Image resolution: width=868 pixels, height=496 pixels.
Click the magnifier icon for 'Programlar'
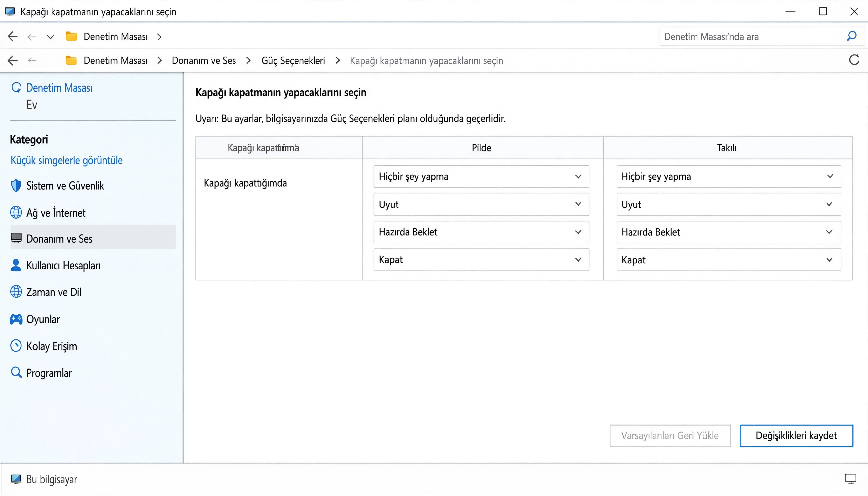[16, 372]
